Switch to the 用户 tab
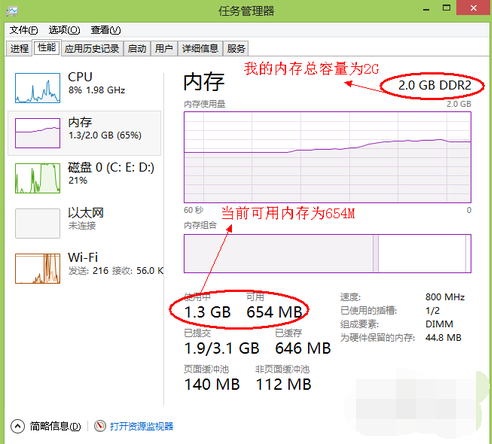Screen dimensions: 492x444 (x=164, y=49)
